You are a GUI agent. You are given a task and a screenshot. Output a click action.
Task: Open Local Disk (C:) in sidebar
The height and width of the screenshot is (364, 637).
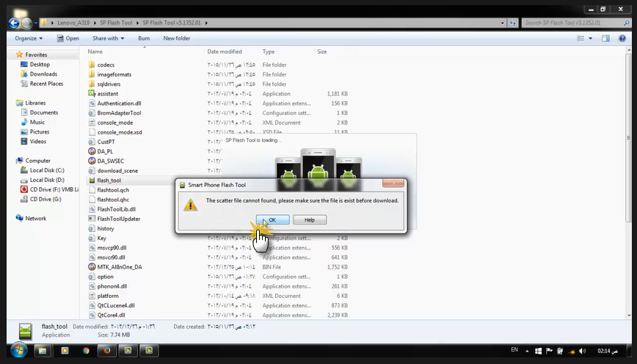click(47, 170)
